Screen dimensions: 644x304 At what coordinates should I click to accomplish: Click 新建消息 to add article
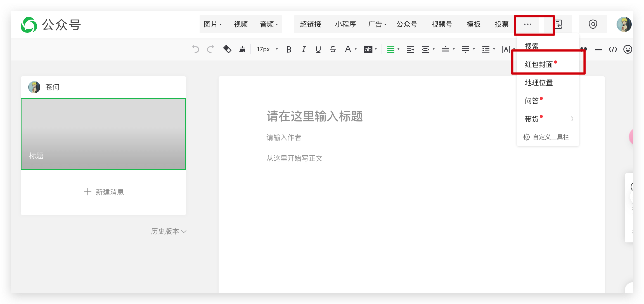click(104, 192)
